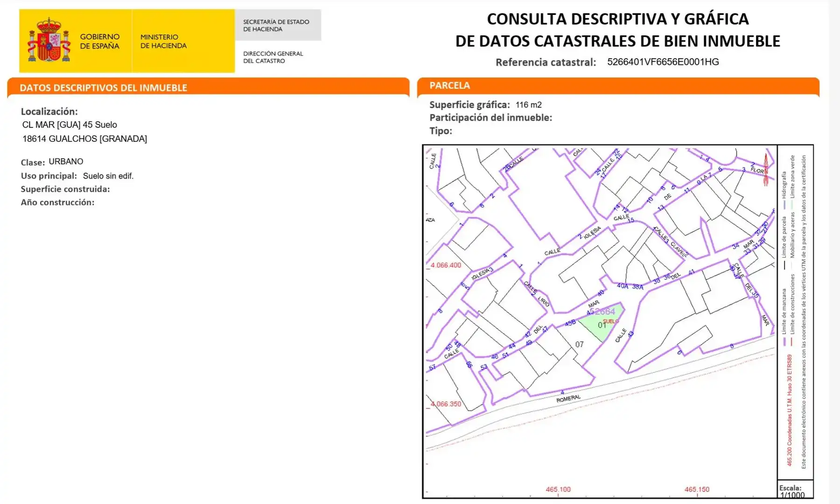Click the red 'SUELO' label on parcel
840x504 pixels.
tap(611, 321)
